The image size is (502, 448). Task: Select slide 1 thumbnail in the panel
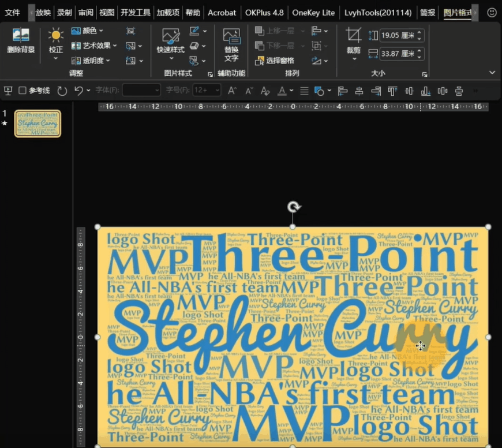click(x=38, y=124)
